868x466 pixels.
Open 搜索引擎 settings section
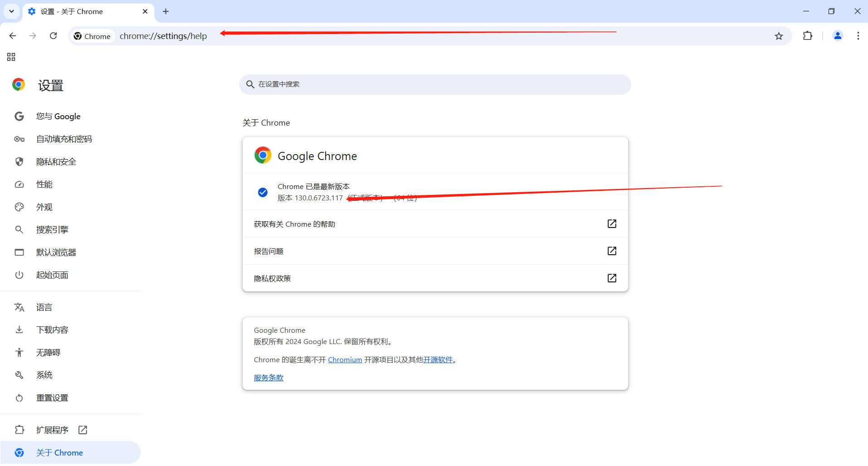(71, 230)
